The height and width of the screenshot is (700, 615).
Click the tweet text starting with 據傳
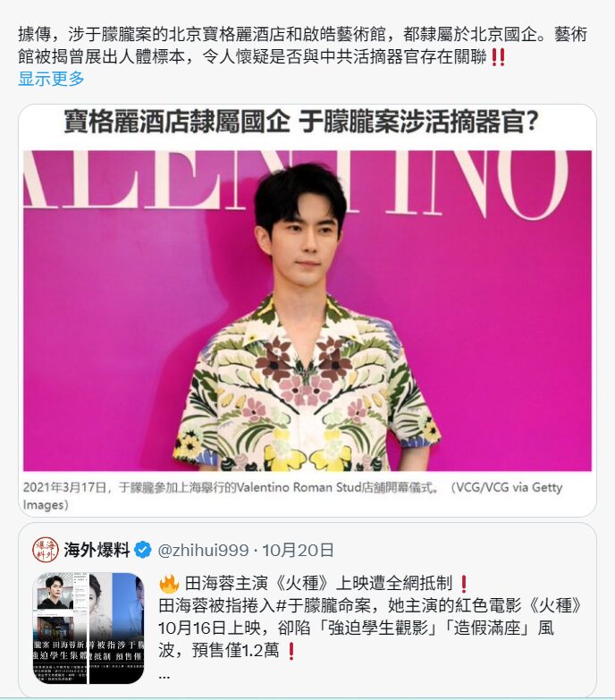[303, 46]
